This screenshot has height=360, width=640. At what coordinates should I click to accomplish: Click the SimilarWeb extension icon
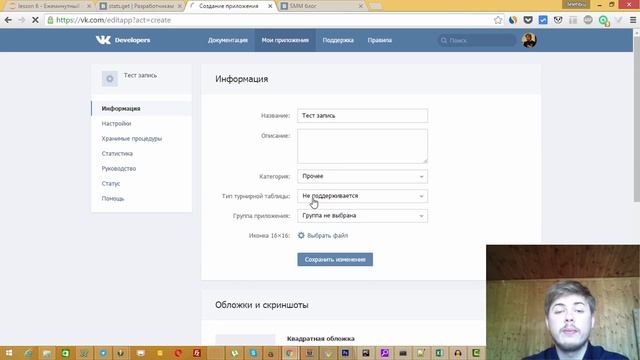tap(513, 20)
